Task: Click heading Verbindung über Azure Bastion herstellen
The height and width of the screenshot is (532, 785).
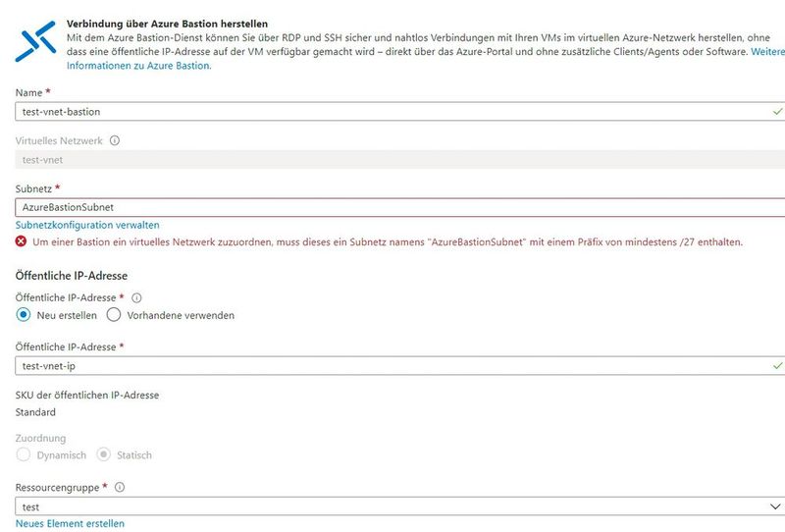Action: 167,24
